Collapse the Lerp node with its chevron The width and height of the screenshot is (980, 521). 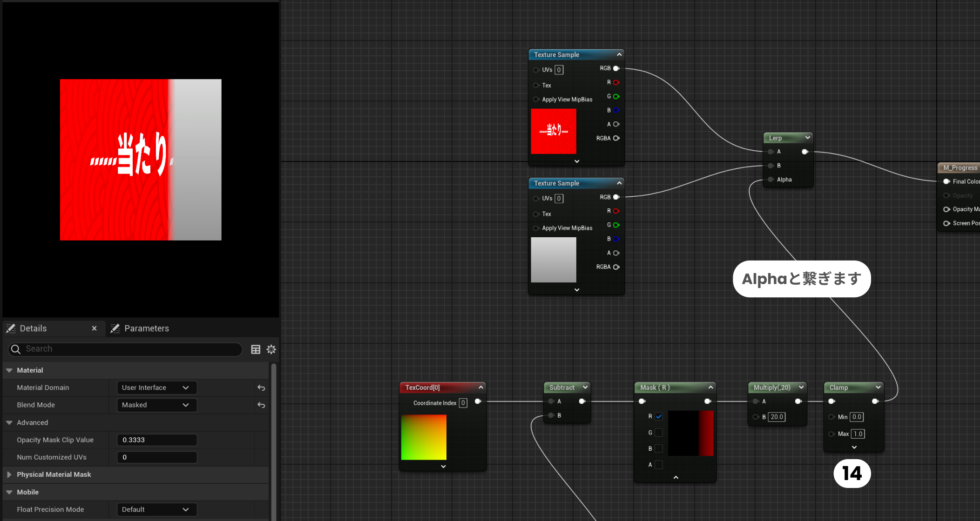click(807, 138)
